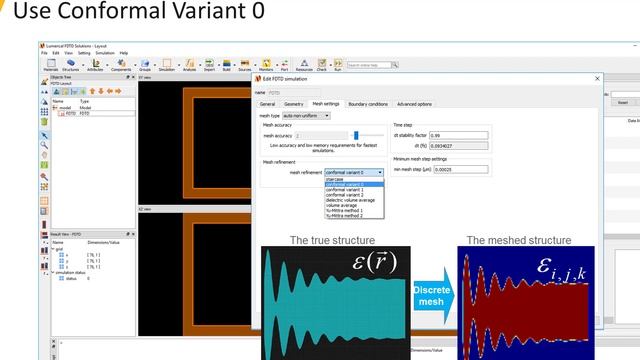
Task: Click the Attributes toolbar icon
Action: [96, 63]
